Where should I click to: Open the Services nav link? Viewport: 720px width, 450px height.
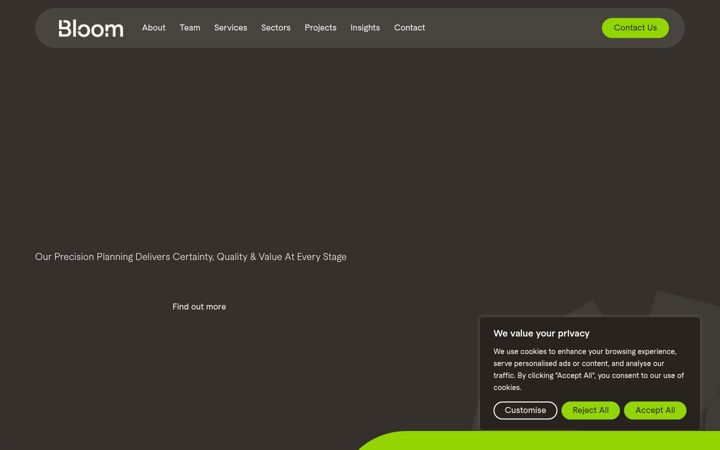tap(231, 28)
